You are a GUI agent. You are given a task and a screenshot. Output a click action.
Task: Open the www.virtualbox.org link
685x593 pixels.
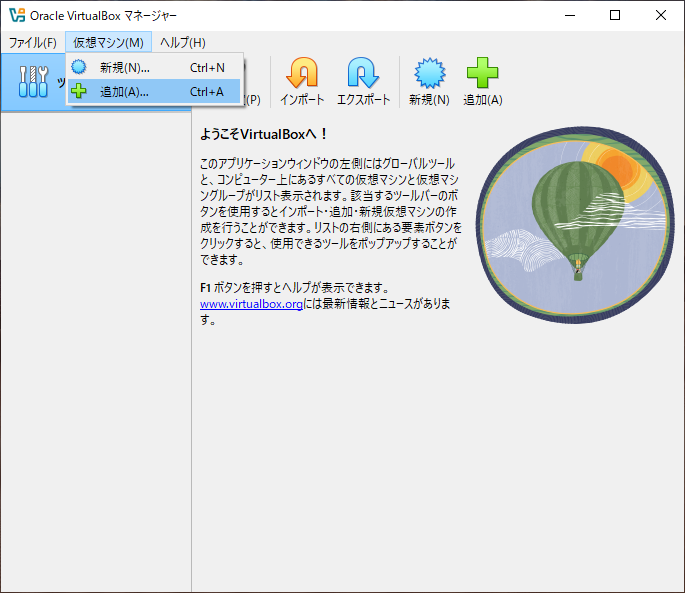tap(251, 304)
